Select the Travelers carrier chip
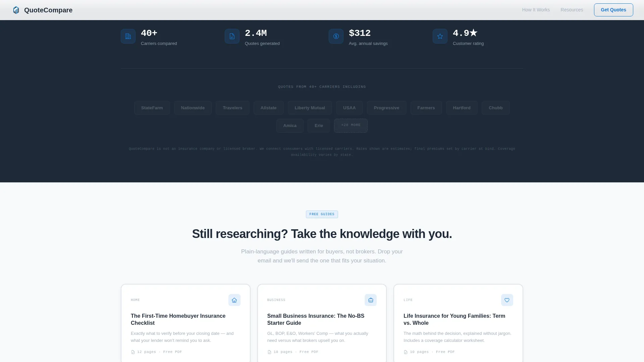Screen dimensions: 644x362 [232, 108]
